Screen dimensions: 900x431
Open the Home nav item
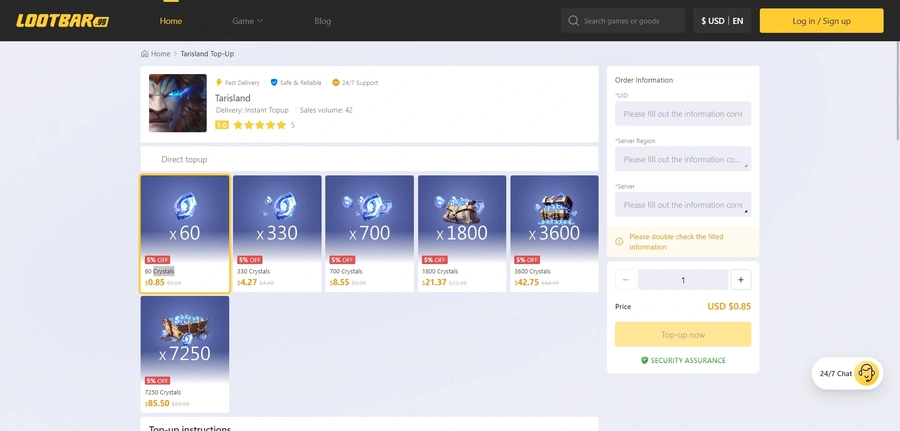click(x=170, y=21)
